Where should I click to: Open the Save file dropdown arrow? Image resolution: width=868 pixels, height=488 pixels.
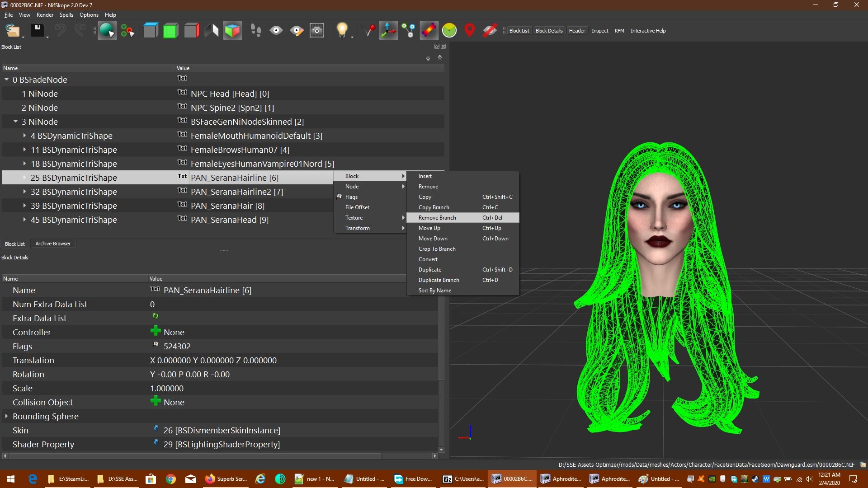(47, 36)
